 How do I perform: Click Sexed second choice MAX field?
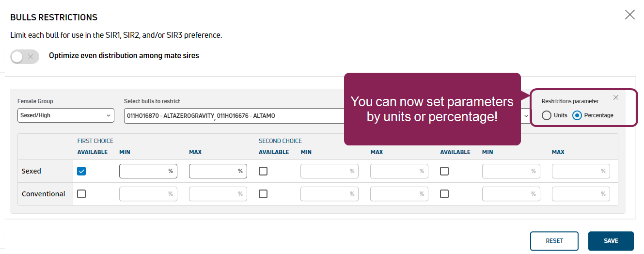click(399, 171)
